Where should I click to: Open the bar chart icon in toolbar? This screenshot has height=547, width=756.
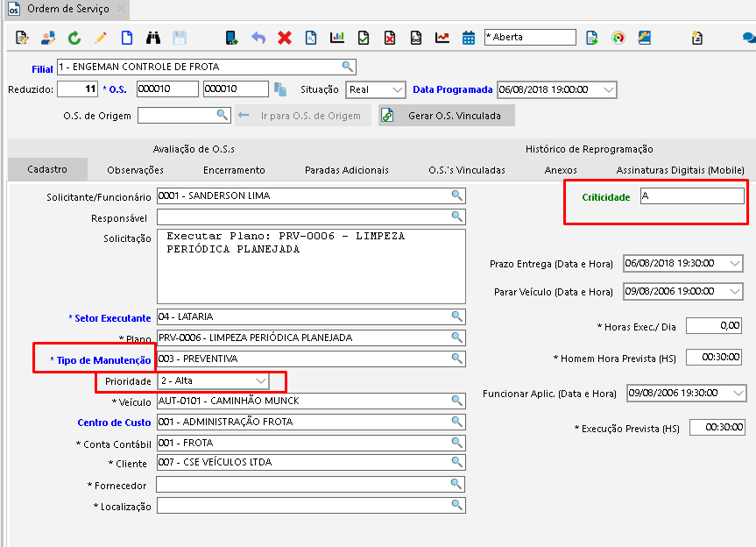[337, 38]
